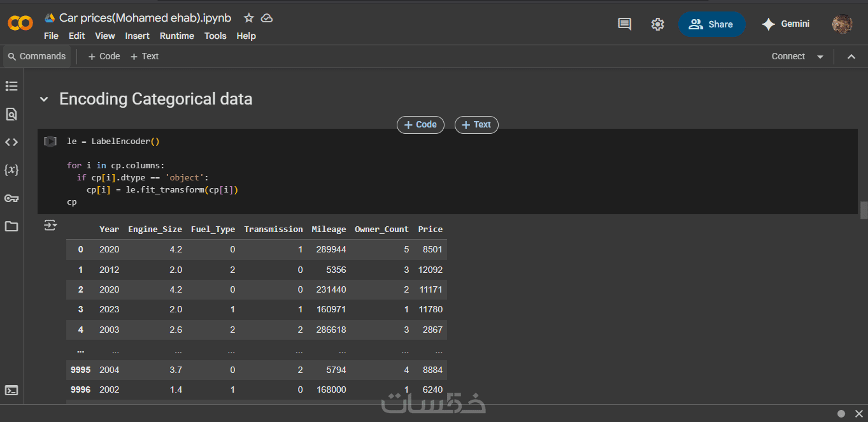Image resolution: width=868 pixels, height=422 pixels.
Task: Open find and replace sidebar icon
Action: 11,114
